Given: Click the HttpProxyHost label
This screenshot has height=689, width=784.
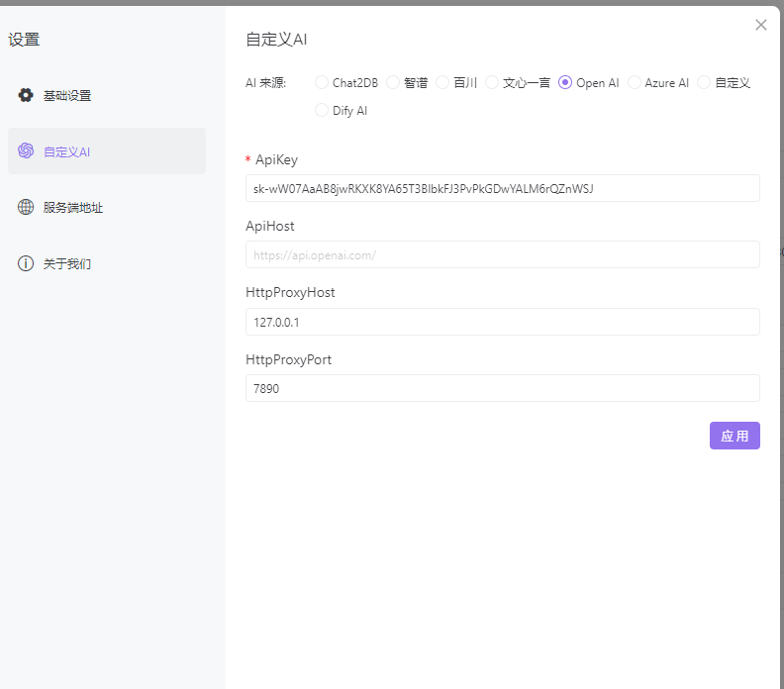Looking at the screenshot, I should pyautogui.click(x=290, y=292).
